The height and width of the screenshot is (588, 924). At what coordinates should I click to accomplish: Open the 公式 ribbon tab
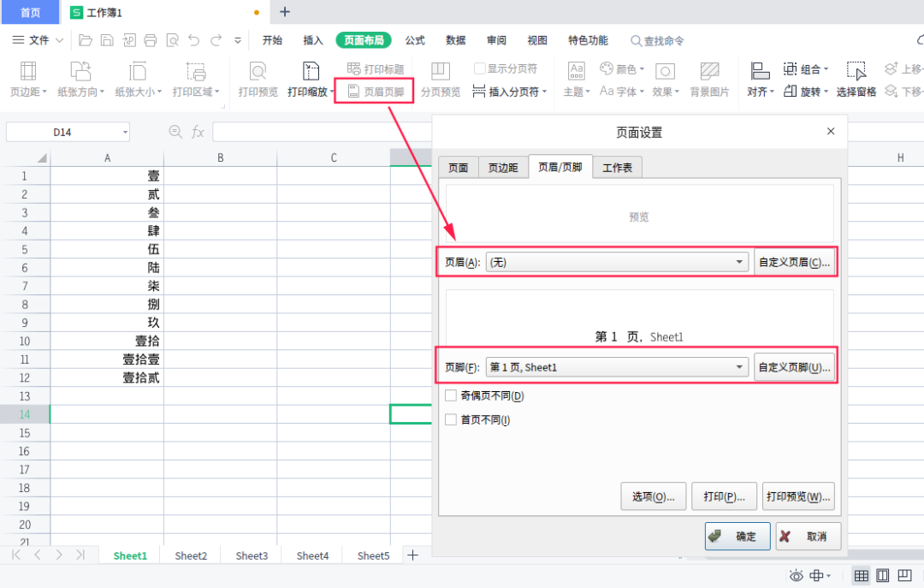(415, 40)
